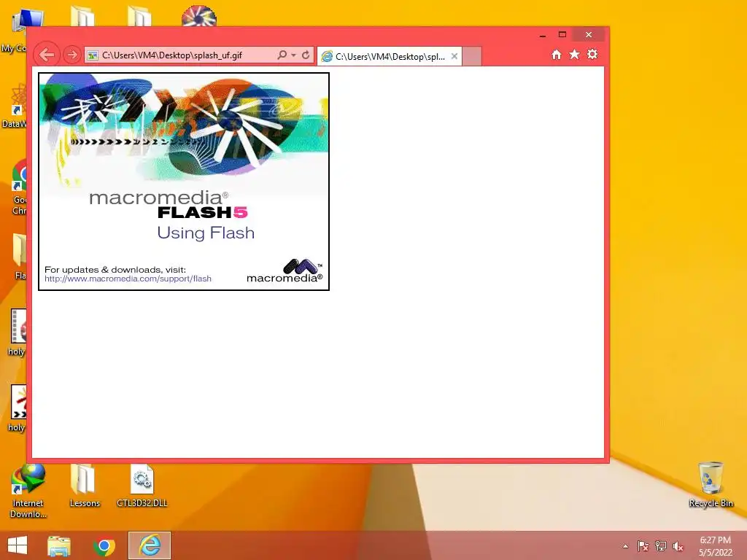
Task: Close the Internet Explorer window
Action: pyautogui.click(x=589, y=35)
